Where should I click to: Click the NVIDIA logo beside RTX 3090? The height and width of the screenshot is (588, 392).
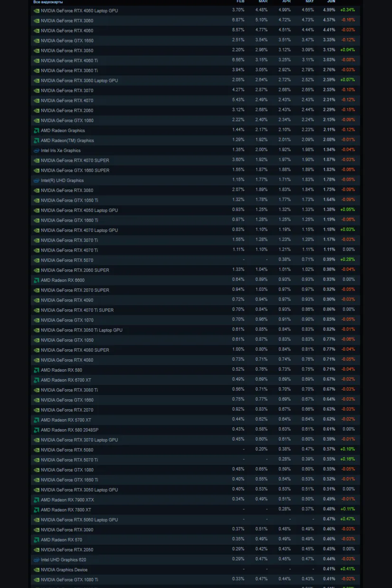tap(37, 530)
